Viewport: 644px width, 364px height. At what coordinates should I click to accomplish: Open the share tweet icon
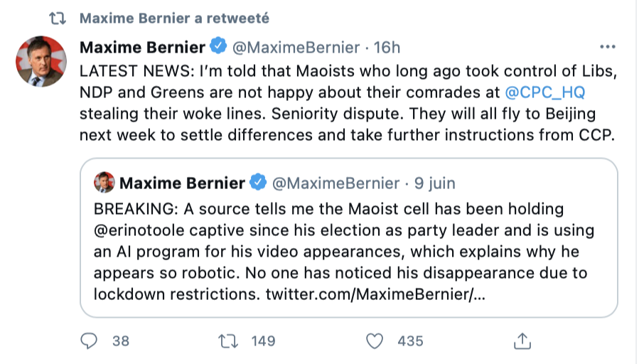tap(522, 341)
